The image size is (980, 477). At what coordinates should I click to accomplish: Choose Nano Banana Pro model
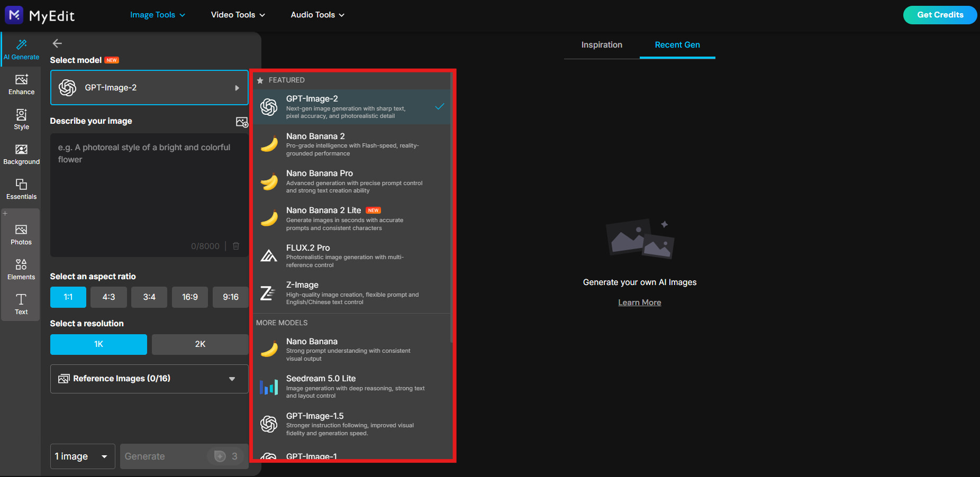pos(351,181)
